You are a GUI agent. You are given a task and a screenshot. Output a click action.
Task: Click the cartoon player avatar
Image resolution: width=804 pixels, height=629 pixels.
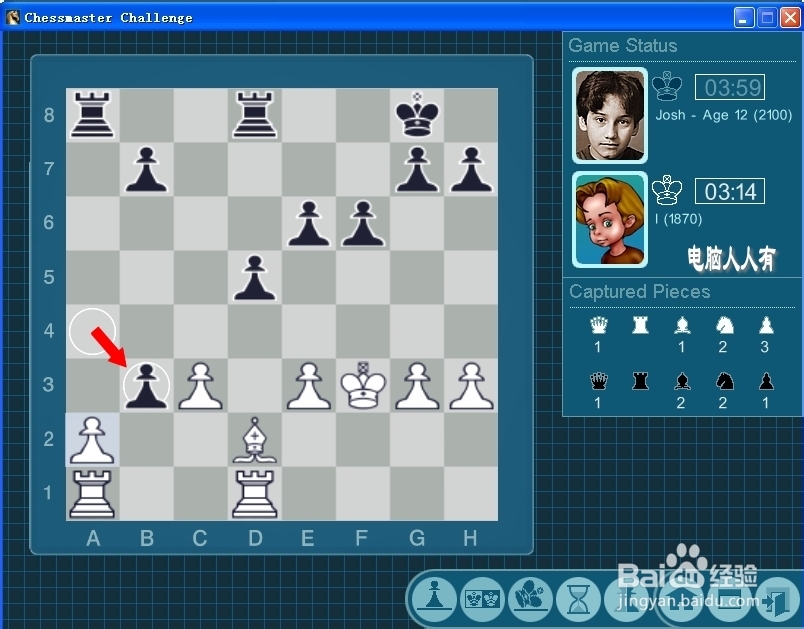610,219
